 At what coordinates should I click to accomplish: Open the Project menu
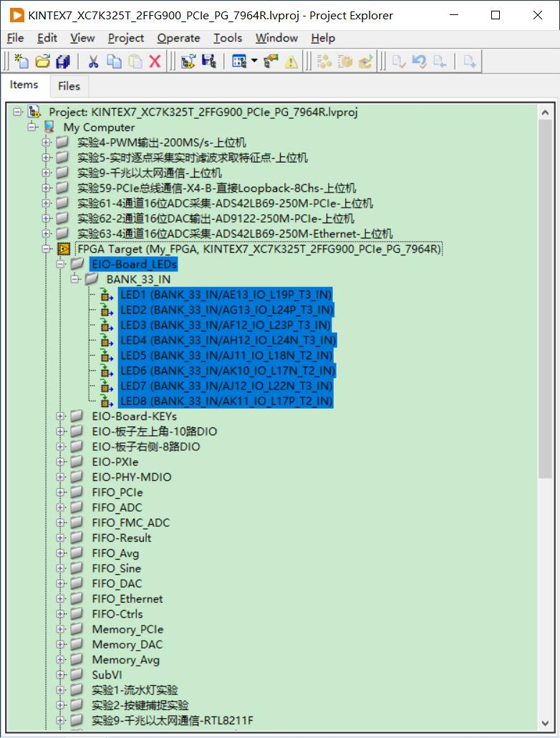point(126,38)
